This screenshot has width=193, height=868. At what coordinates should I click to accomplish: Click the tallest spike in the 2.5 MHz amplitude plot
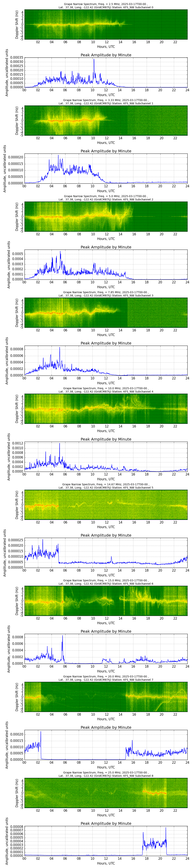(94, 60)
